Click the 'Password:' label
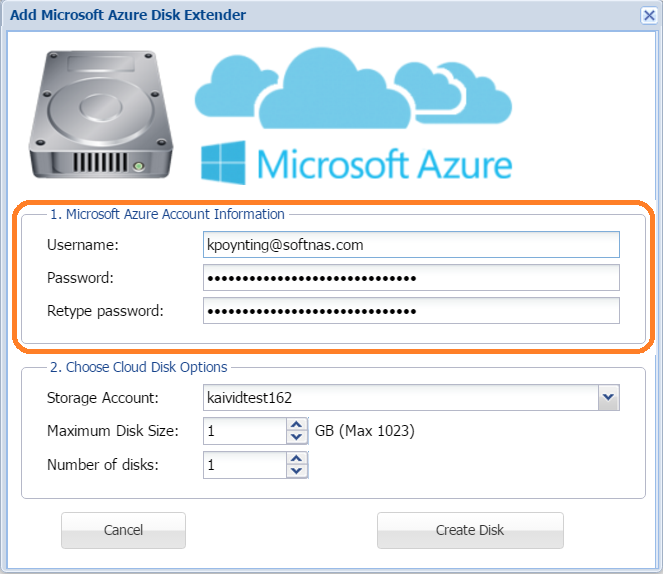Viewport: 663px width, 574px height. click(x=80, y=278)
